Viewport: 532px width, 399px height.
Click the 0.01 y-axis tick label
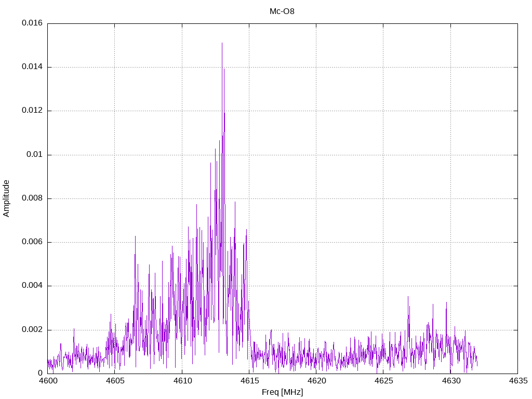coord(34,155)
